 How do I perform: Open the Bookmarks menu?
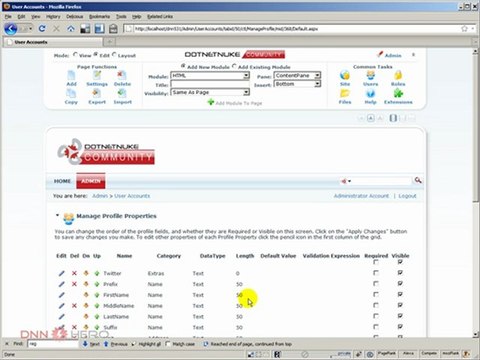pos(99,16)
